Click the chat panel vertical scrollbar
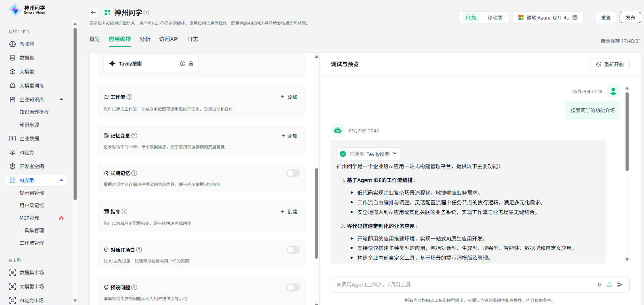 (627, 132)
